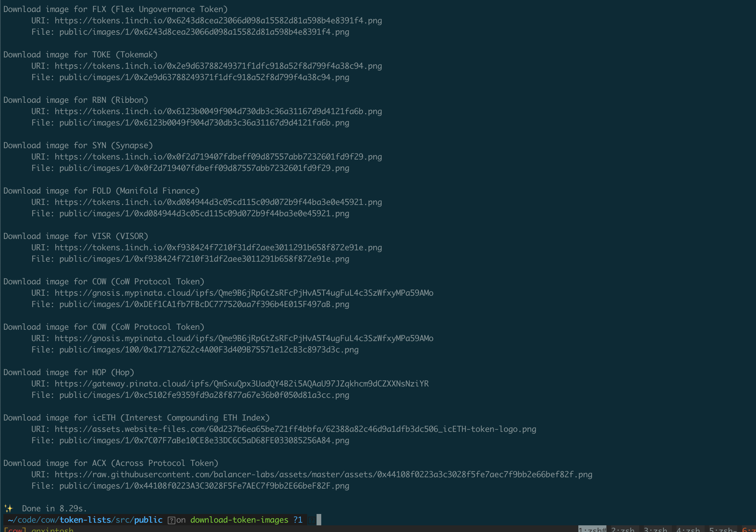This screenshot has height=532, width=756.
Task: Open the ACX raw.githubusercontent.com image URI
Action: click(x=323, y=475)
